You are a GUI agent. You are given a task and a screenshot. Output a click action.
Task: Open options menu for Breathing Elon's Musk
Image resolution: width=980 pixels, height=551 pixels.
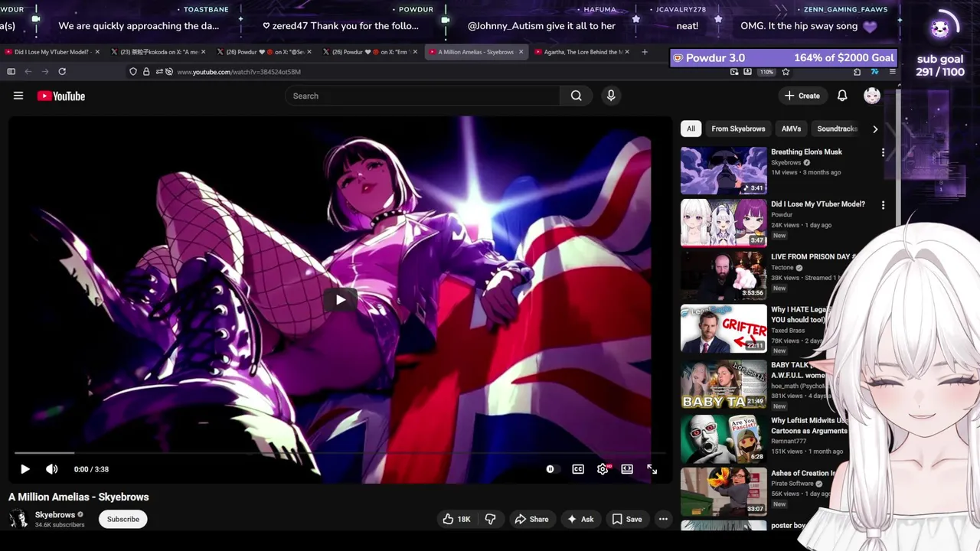(883, 152)
